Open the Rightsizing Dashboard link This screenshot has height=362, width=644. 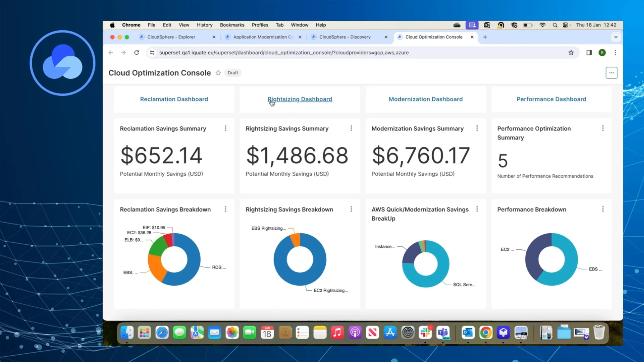[300, 99]
